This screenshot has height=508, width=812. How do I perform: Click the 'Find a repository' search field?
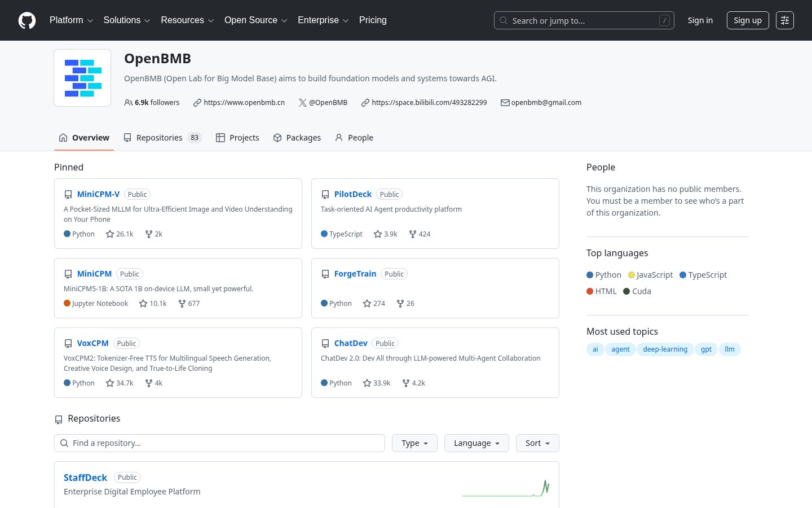tap(219, 443)
